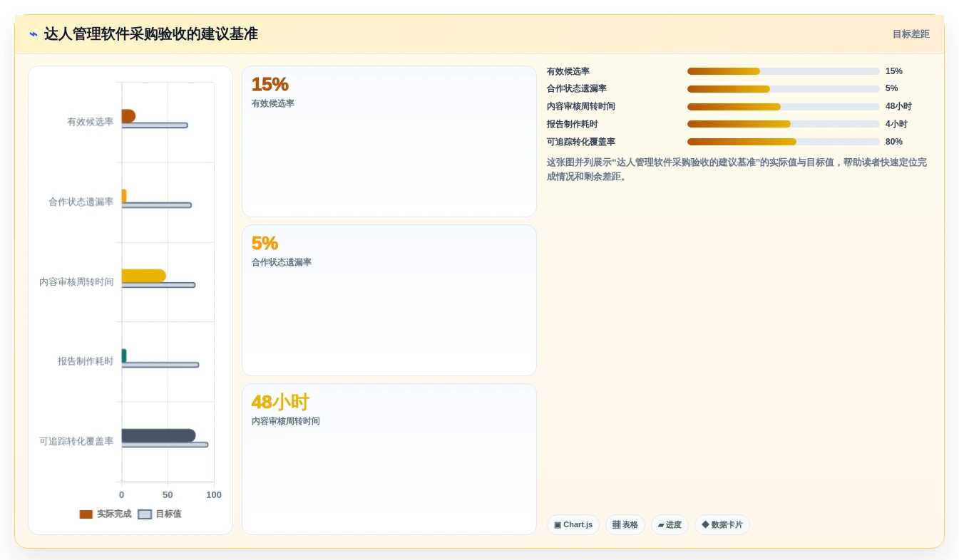This screenshot has height=560, width=959.
Task: Click the yellow 内容审核周转时间 bar in chart
Action: click(144, 276)
